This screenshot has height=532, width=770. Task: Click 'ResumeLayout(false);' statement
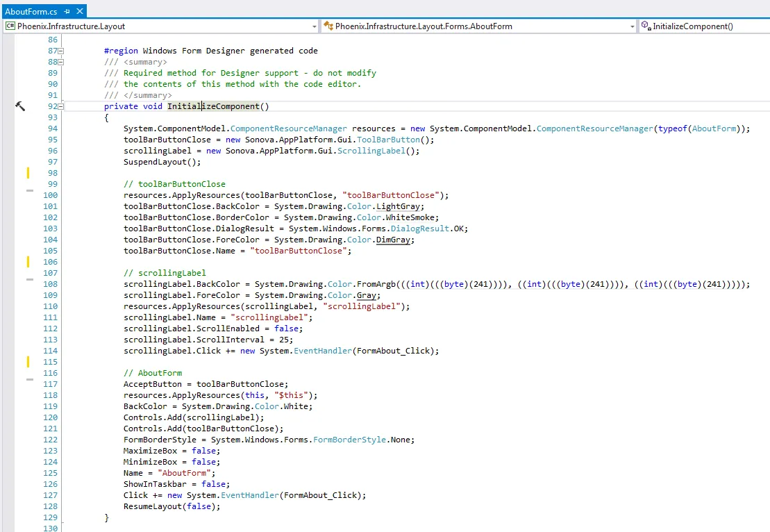(172, 506)
